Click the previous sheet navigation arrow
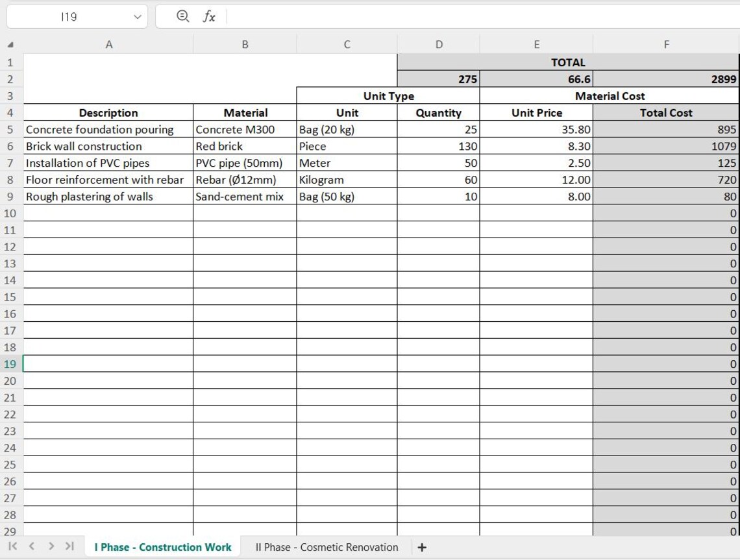This screenshot has width=740, height=560. [31, 547]
